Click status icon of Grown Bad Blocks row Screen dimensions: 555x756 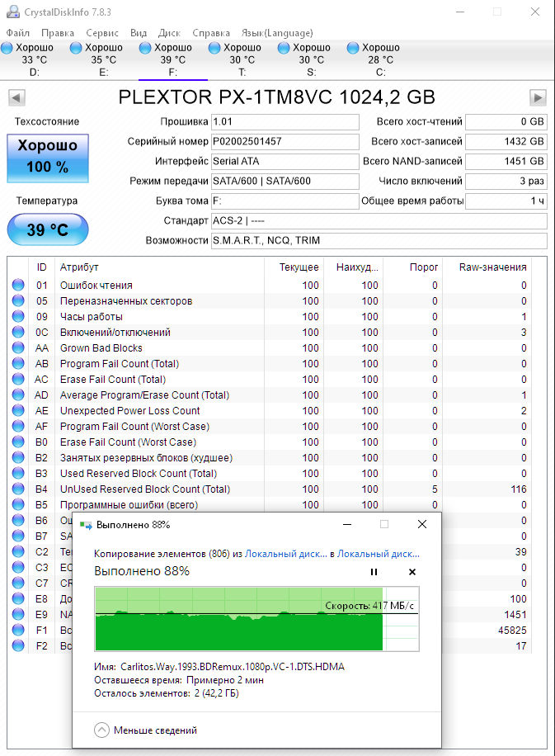point(18,347)
